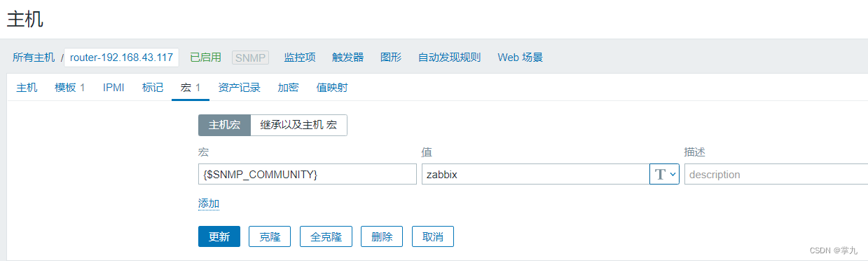Open the macro value type T dropdown
The height and width of the screenshot is (261, 868).
pos(664,174)
